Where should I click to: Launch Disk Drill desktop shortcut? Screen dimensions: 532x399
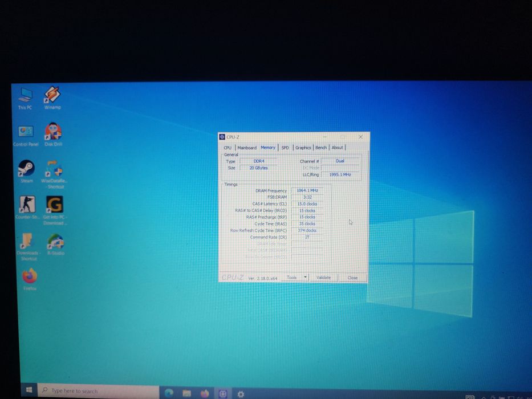pyautogui.click(x=53, y=135)
